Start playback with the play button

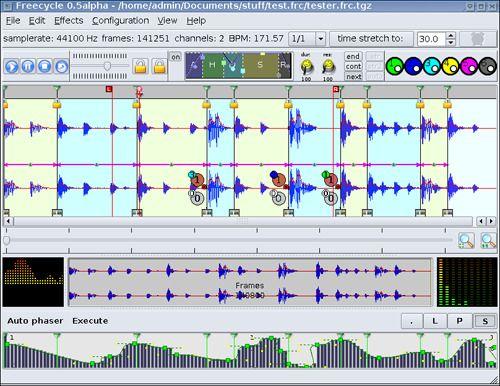coord(12,66)
